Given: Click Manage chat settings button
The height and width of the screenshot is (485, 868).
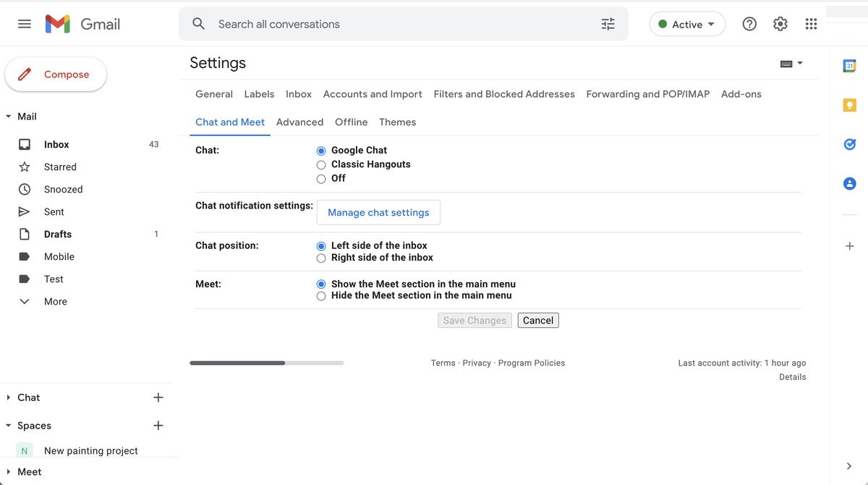Looking at the screenshot, I should 378,212.
